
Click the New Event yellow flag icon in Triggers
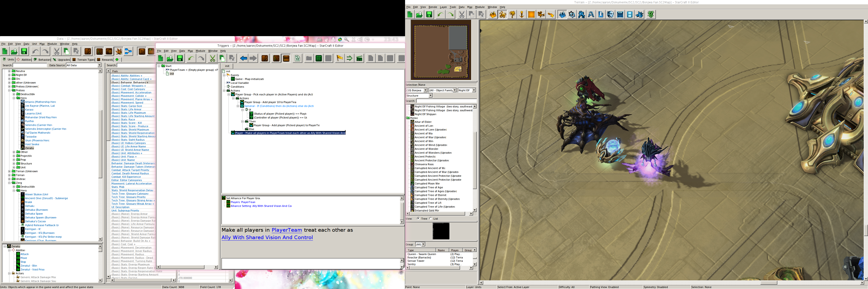pyautogui.click(x=340, y=59)
